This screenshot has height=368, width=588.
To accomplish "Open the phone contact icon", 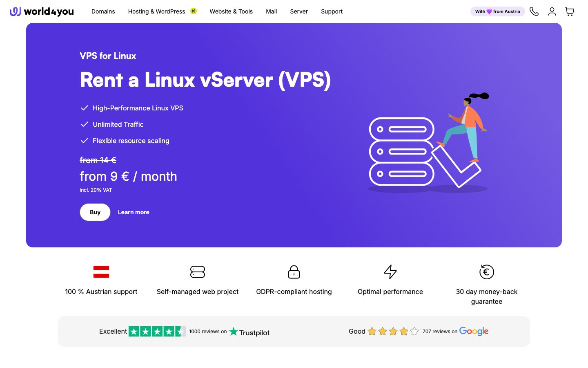I will pyautogui.click(x=534, y=11).
